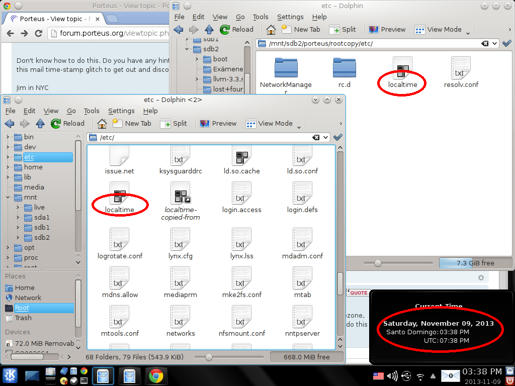Open View menu in Dolphin <2>
Image resolution: width=515 pixels, height=386 pixels.
click(51, 111)
